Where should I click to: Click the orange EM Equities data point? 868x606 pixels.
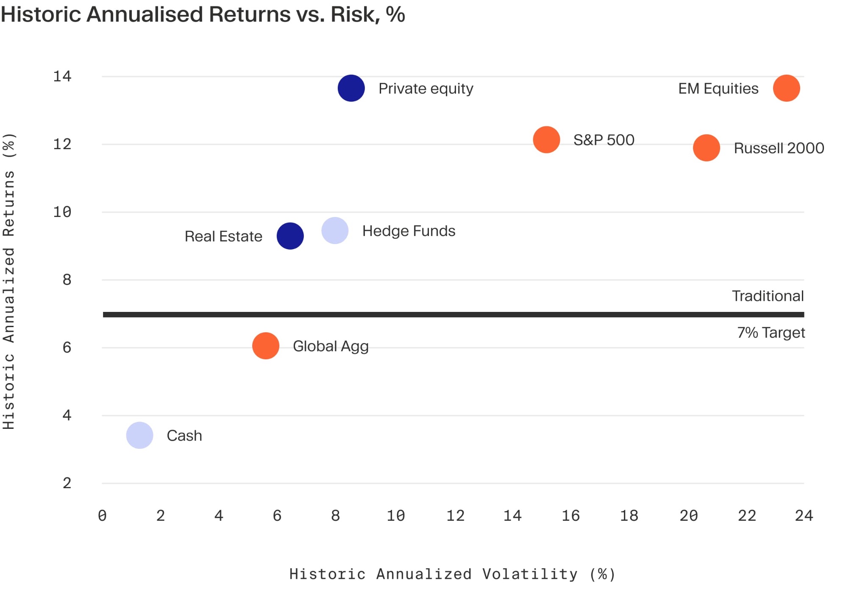[x=786, y=88]
